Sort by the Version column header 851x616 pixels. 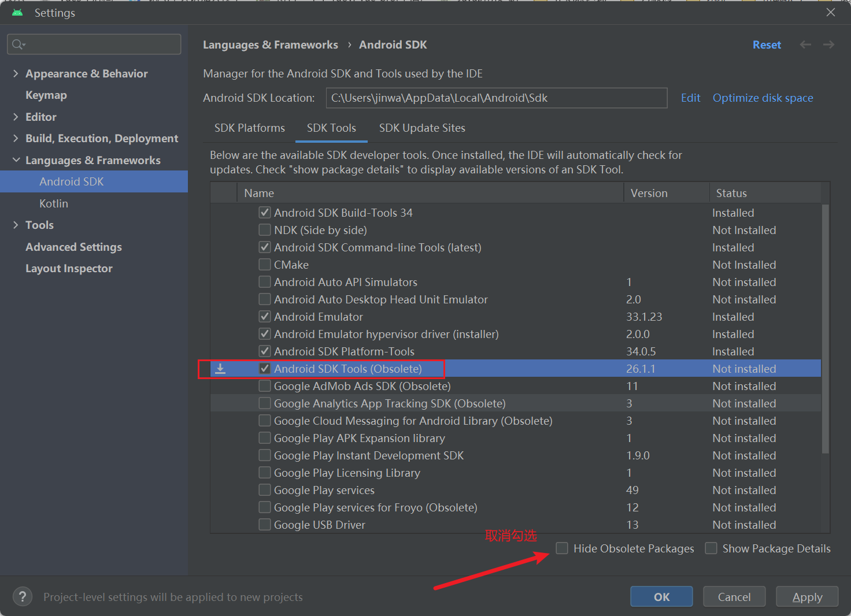pyautogui.click(x=667, y=193)
